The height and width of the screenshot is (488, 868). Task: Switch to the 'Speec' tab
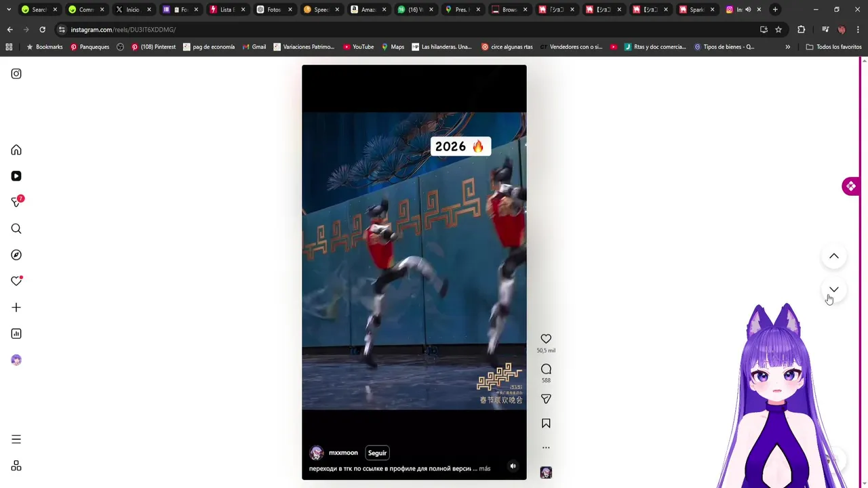tap(321, 9)
